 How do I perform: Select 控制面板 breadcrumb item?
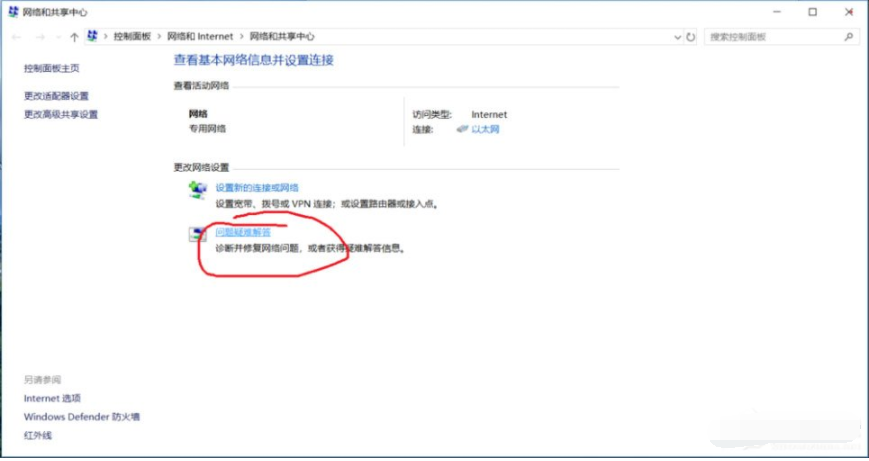click(x=132, y=37)
